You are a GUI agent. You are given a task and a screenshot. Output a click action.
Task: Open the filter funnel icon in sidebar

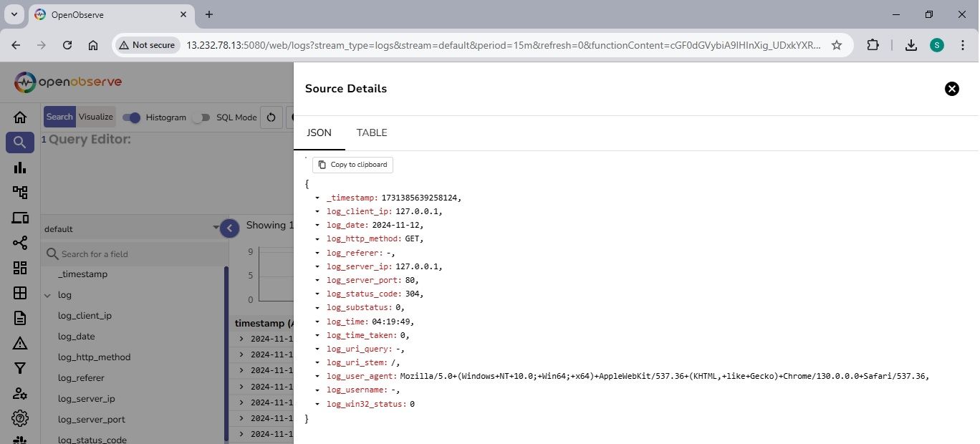click(20, 368)
